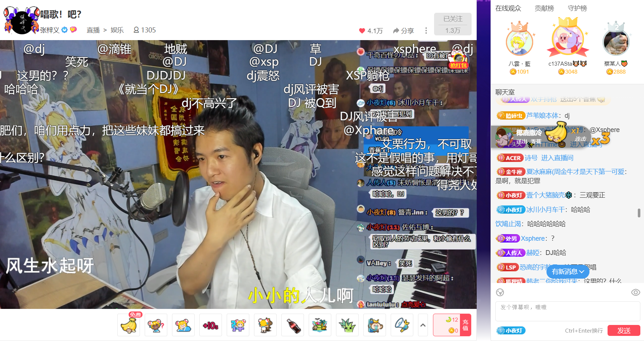
Task: Click the blue verified badge beside 张梓义
Action: 65,30
